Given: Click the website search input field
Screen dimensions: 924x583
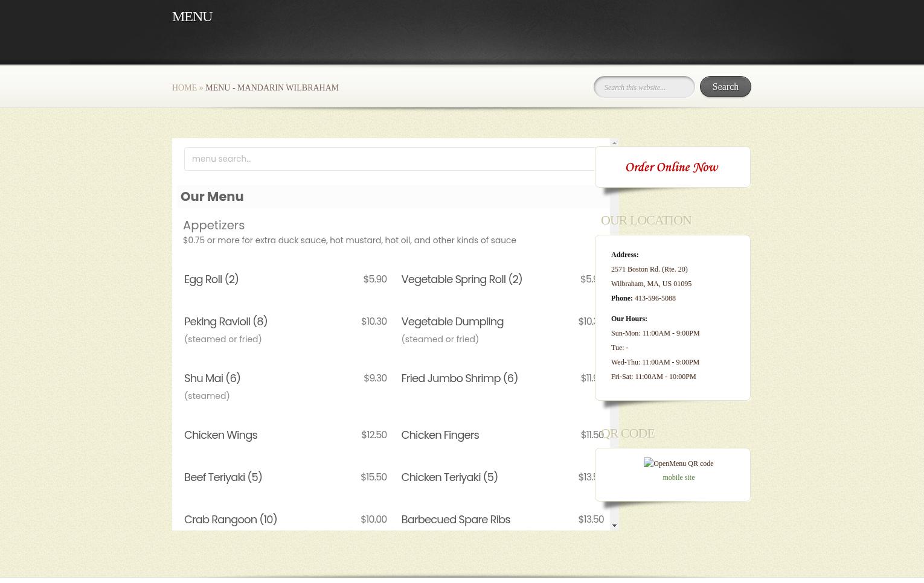Looking at the screenshot, I should click(x=644, y=88).
